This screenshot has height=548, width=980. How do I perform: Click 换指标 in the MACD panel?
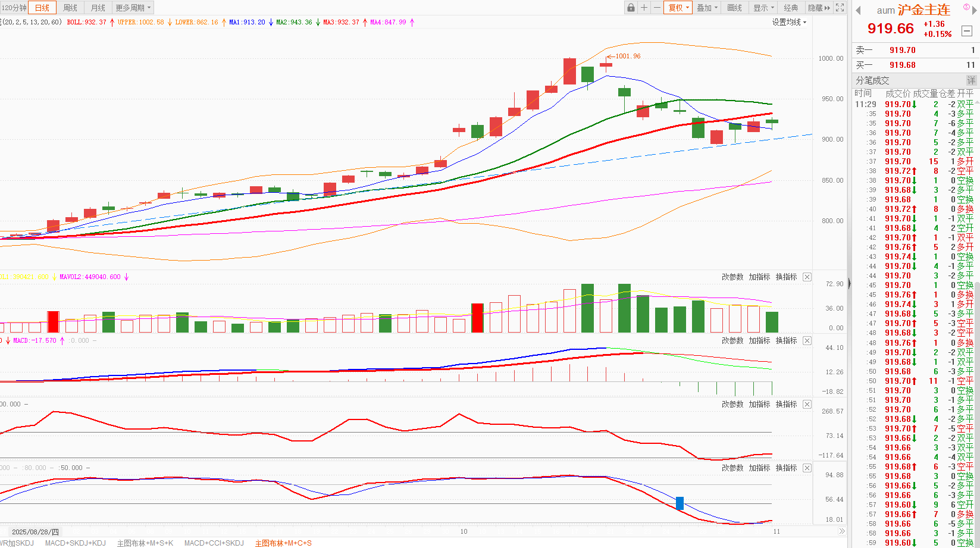(x=786, y=341)
